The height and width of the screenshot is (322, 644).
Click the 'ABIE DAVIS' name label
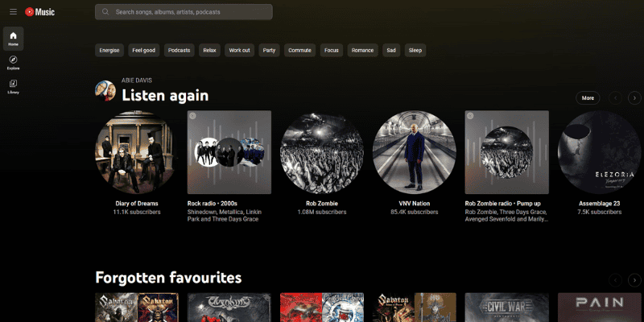click(x=137, y=80)
